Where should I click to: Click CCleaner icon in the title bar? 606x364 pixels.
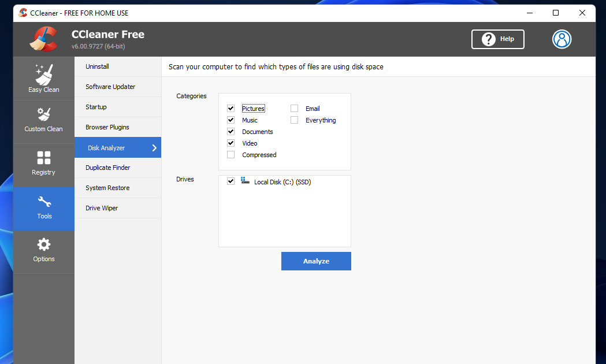[23, 13]
